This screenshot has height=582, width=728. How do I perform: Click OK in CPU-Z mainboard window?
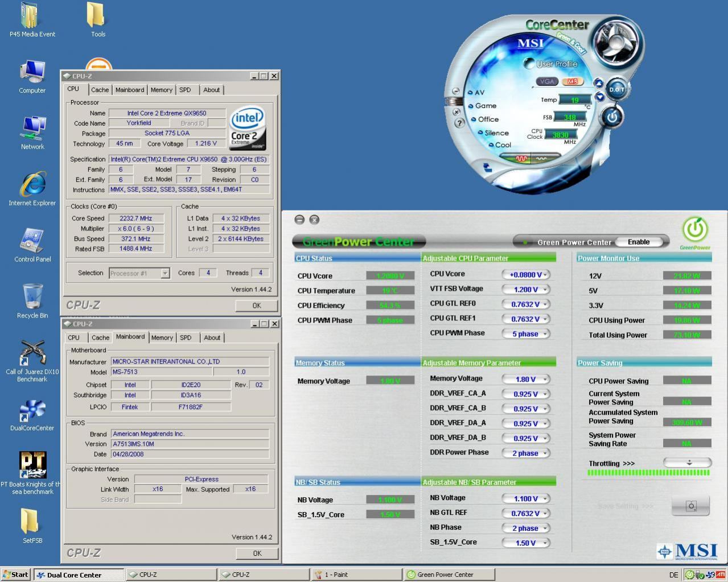point(257,553)
